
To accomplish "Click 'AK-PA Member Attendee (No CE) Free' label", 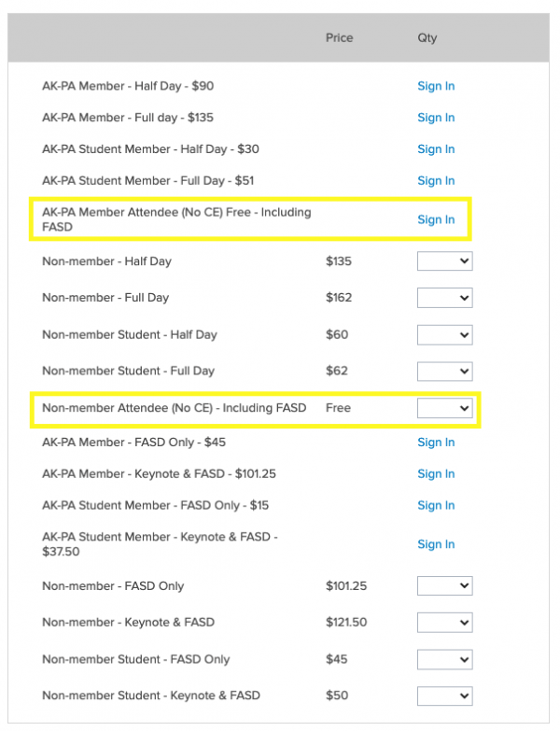I will [x=176, y=219].
